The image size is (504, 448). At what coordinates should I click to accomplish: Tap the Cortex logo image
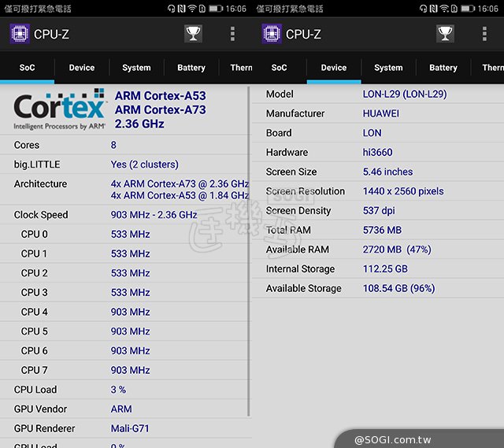[60, 109]
